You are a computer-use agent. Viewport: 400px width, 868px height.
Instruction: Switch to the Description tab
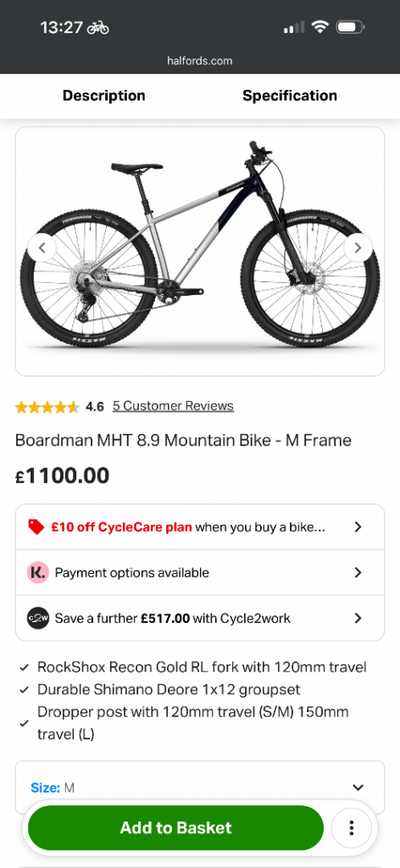coord(104,95)
